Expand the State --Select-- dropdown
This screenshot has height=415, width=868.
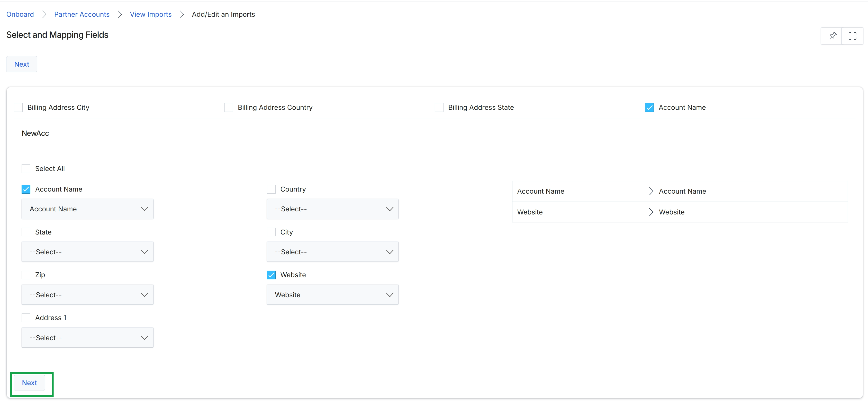coord(87,252)
